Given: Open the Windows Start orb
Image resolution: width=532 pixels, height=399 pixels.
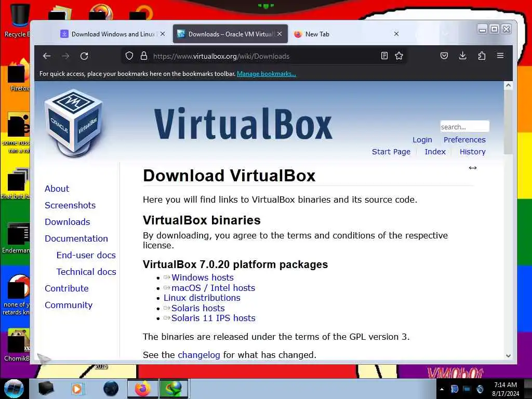Looking at the screenshot, I should coord(14,389).
